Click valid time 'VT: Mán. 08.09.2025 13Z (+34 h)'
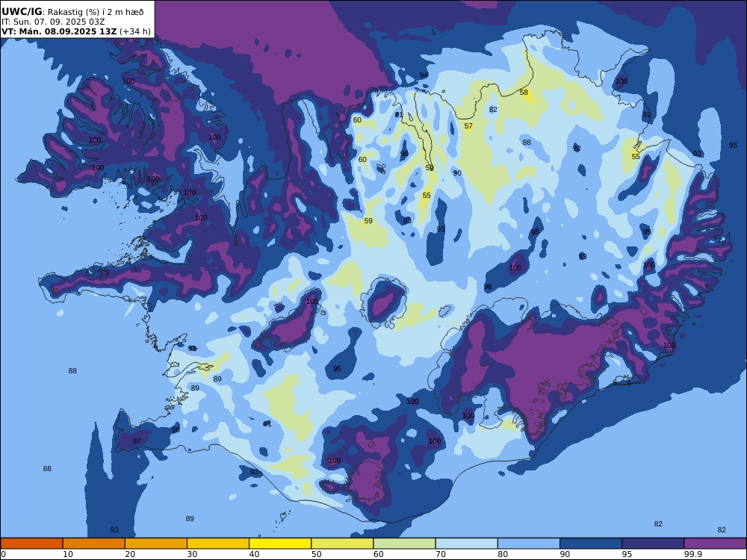Viewport: 747px width, 560px height. (75, 31)
